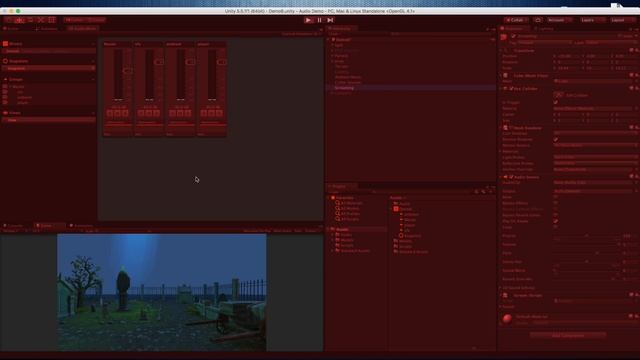
Task: Toggle visibility eye of Master group
Action: (x=5, y=87)
